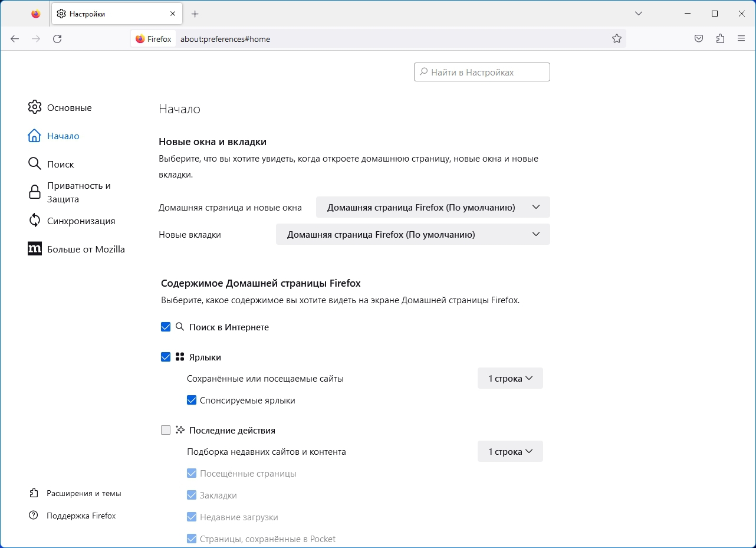Enable the Последние действия checkbox
The width and height of the screenshot is (756, 548).
[x=166, y=430]
